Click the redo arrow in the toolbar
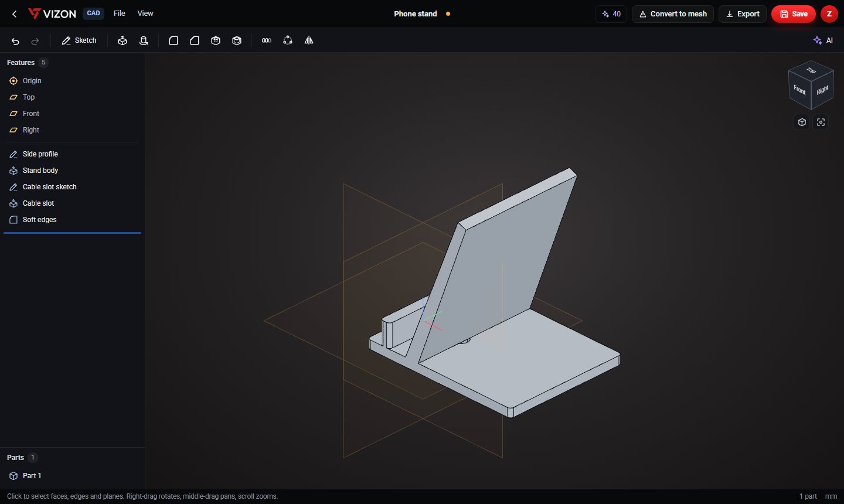 coord(35,40)
